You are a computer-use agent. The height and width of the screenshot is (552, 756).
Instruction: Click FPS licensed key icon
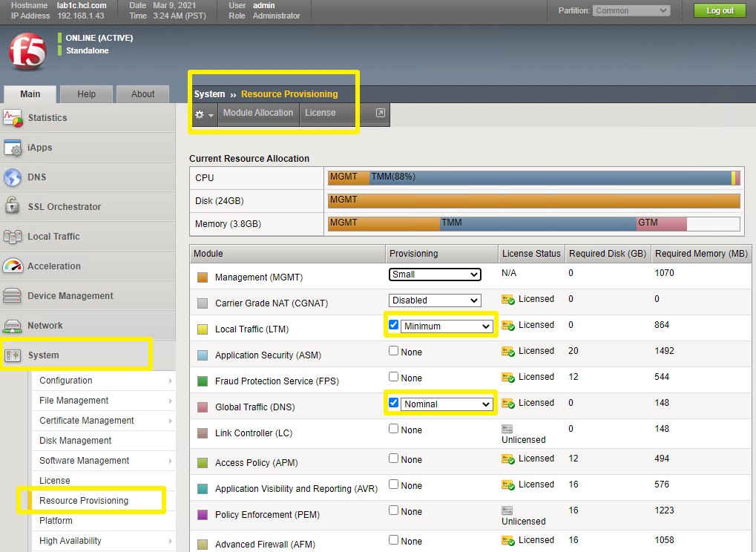(507, 378)
